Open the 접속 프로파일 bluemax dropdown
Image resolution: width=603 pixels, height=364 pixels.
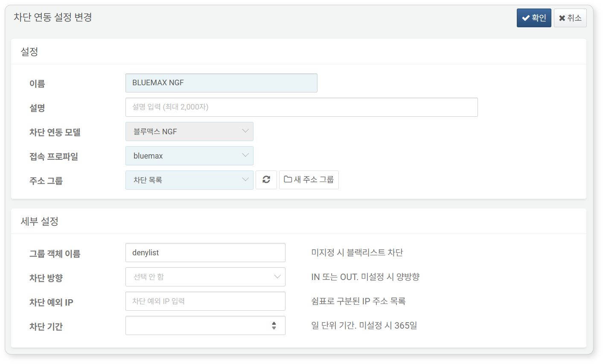(x=189, y=156)
